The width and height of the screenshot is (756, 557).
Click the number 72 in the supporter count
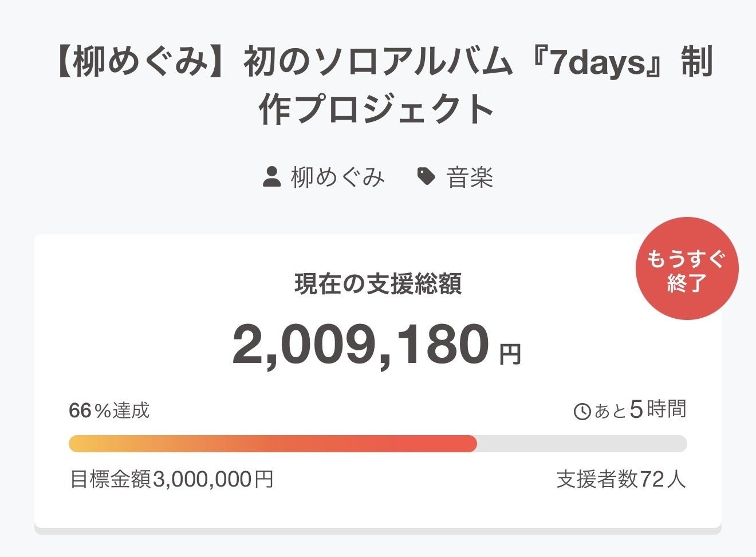pos(652,479)
